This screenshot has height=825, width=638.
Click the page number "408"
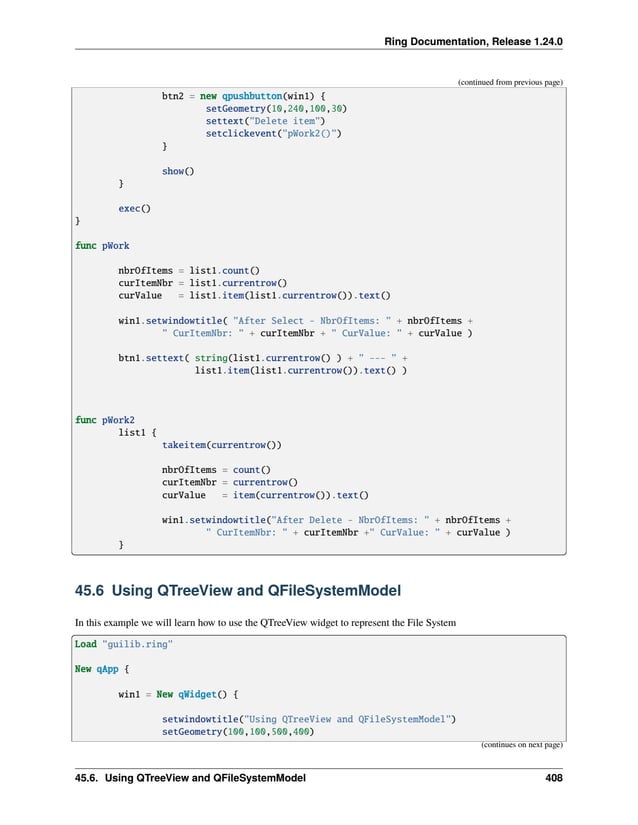pyautogui.click(x=554, y=778)
